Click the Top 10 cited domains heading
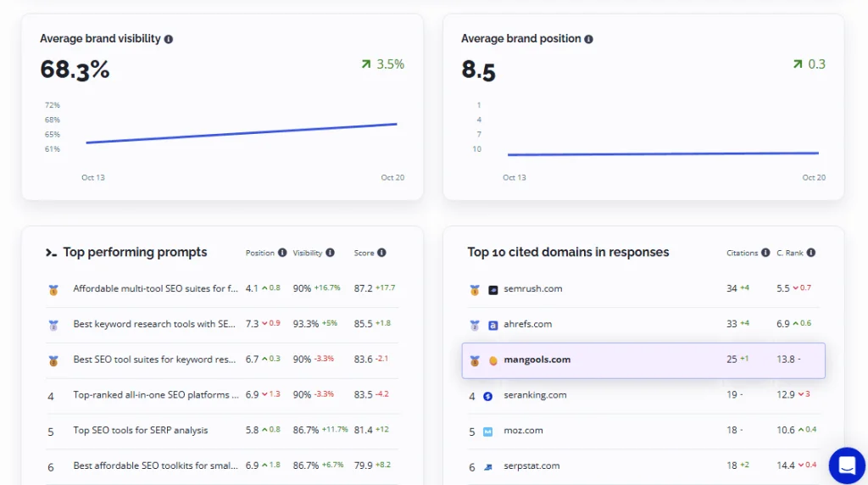 pos(568,252)
